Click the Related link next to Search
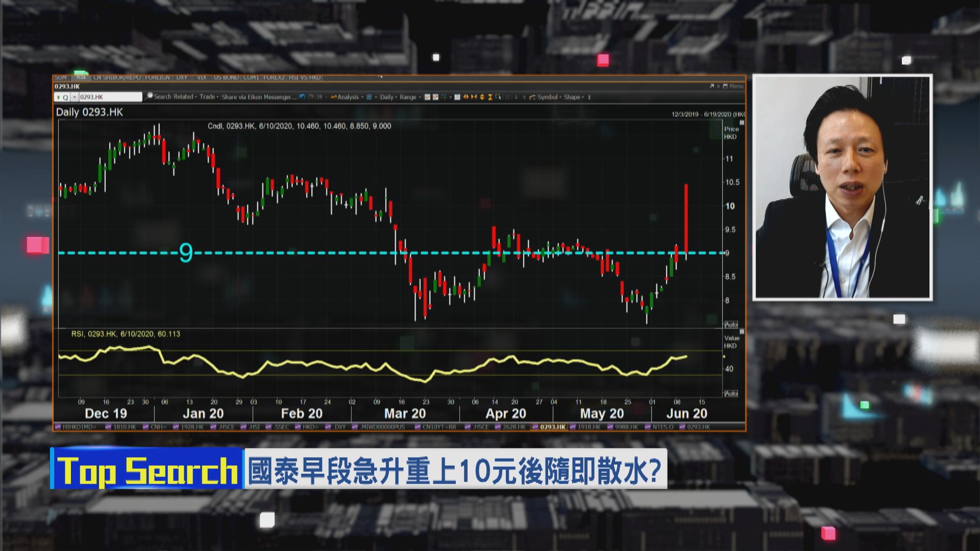 click(183, 96)
